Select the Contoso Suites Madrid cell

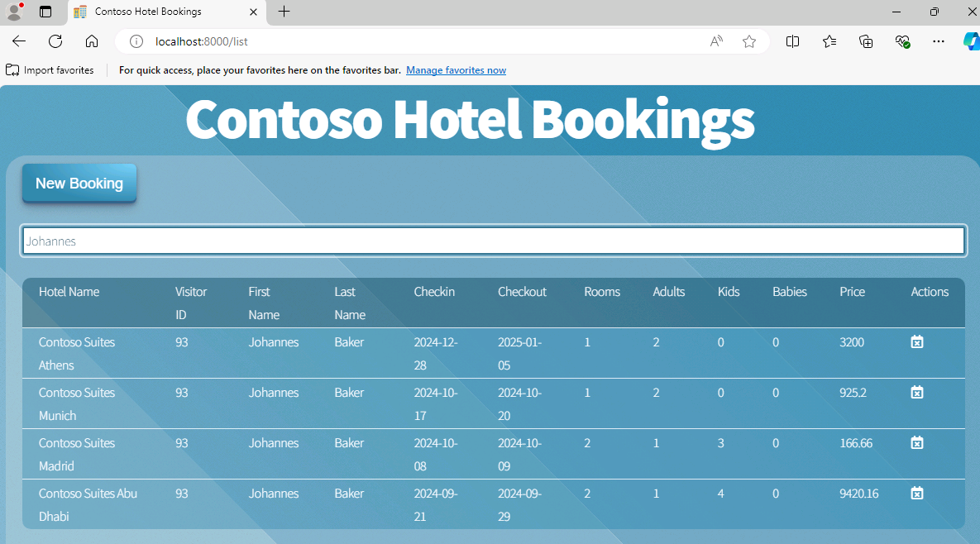coord(77,455)
